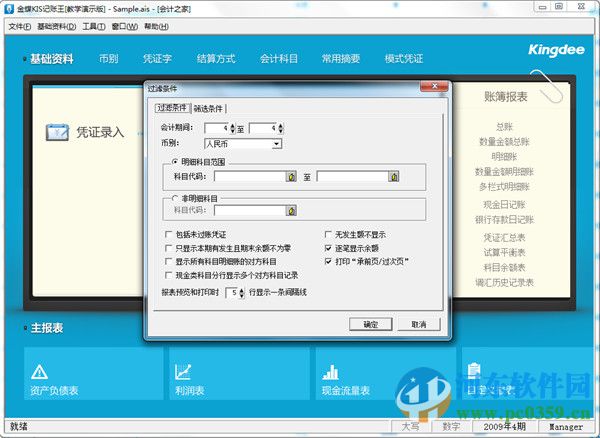Click the 凭证录入 label
Image resolution: width=600 pixels, height=438 pixels.
(100, 132)
